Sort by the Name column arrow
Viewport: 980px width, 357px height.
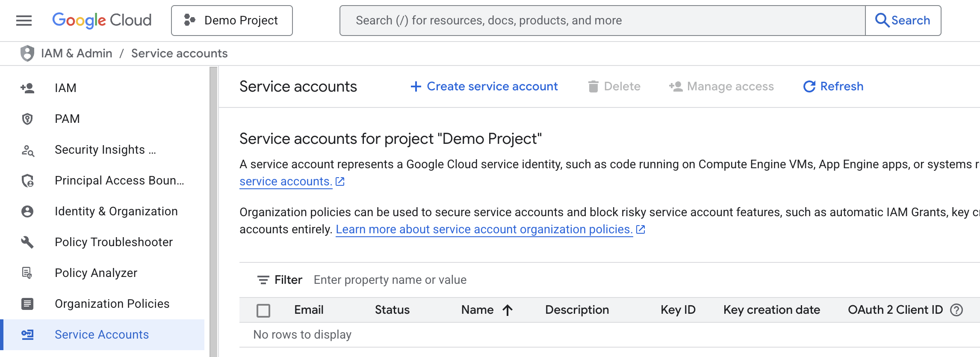tap(508, 309)
